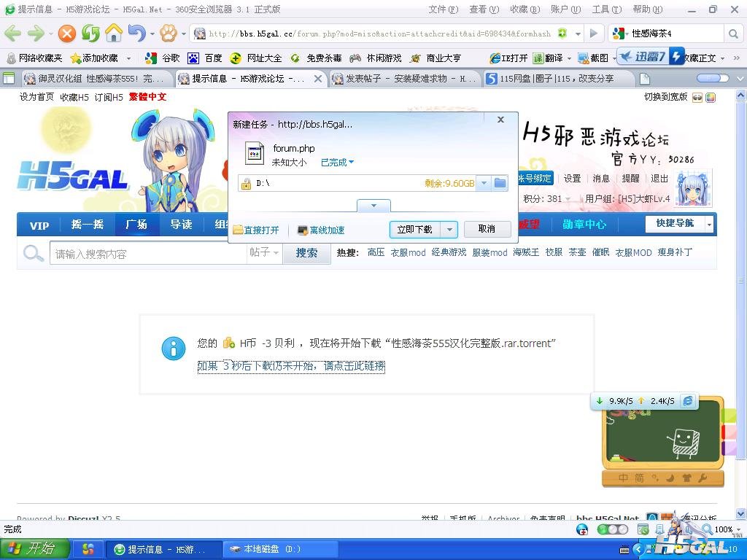Open the 工具 menu in title bar
The height and width of the screenshot is (560, 747).
[605, 9]
